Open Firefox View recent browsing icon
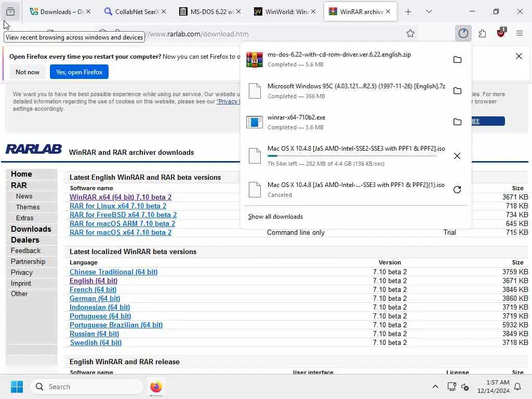Viewport: 532px width, 399px height. click(x=10, y=11)
